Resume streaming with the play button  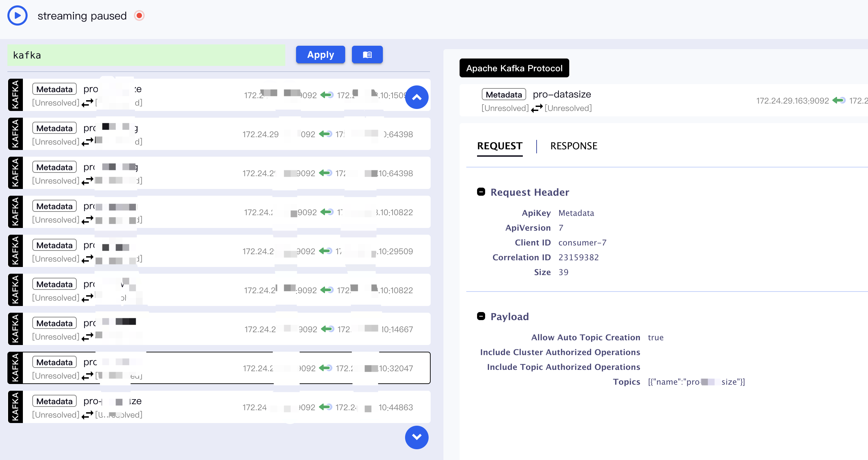click(x=17, y=15)
